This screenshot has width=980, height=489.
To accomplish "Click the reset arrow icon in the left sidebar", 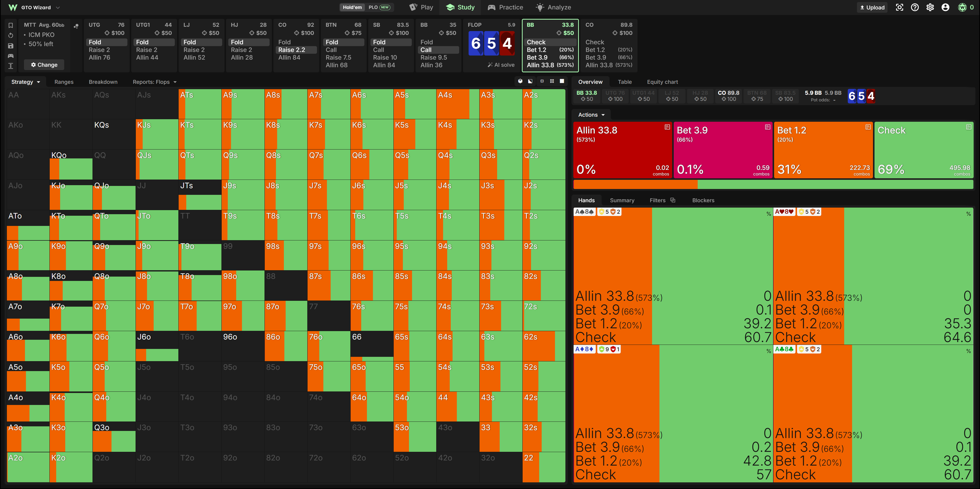I will click(11, 35).
